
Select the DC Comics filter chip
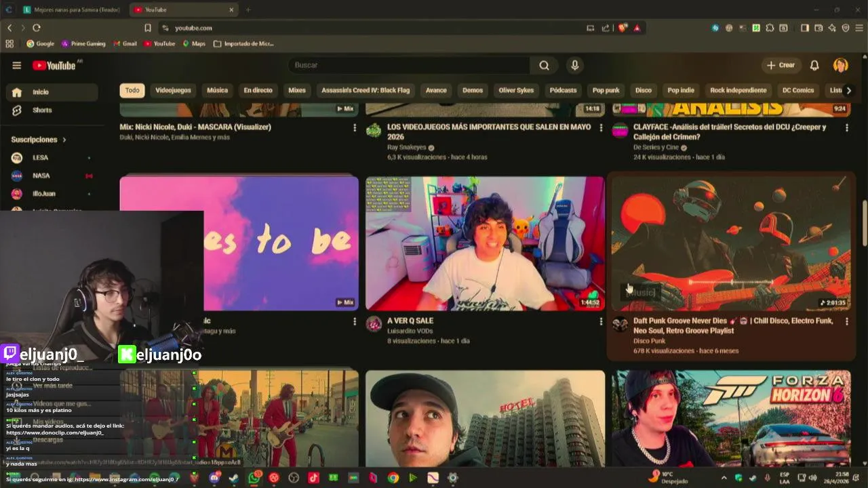coord(798,90)
